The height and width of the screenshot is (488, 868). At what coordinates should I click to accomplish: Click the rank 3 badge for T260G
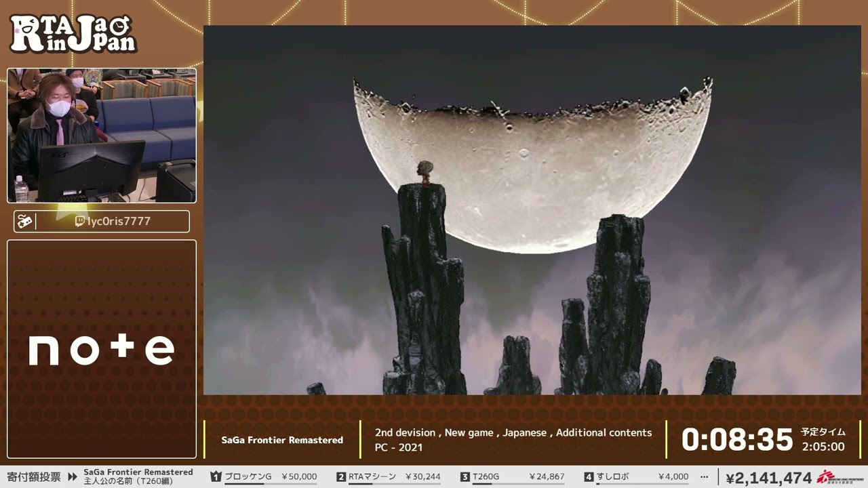tap(465, 477)
